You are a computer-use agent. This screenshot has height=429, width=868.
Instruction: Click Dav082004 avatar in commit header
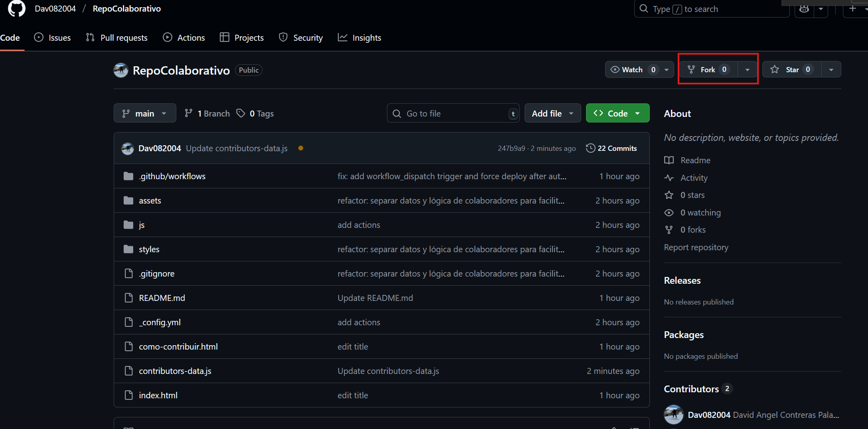coord(128,148)
